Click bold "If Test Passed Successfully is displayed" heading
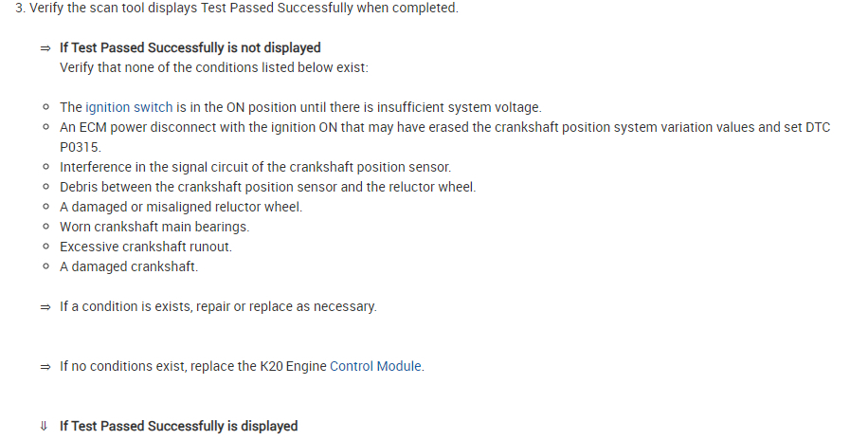The image size is (868, 440). point(178,426)
